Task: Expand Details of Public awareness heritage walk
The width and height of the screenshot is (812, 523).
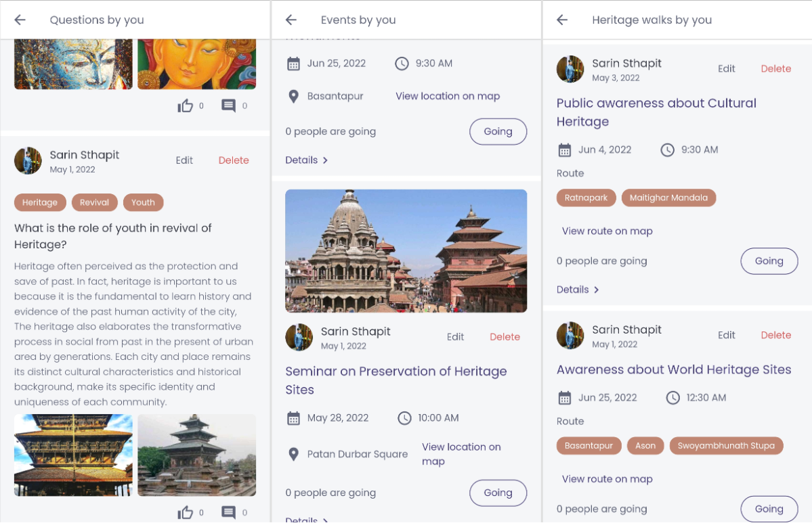Action: [578, 290]
